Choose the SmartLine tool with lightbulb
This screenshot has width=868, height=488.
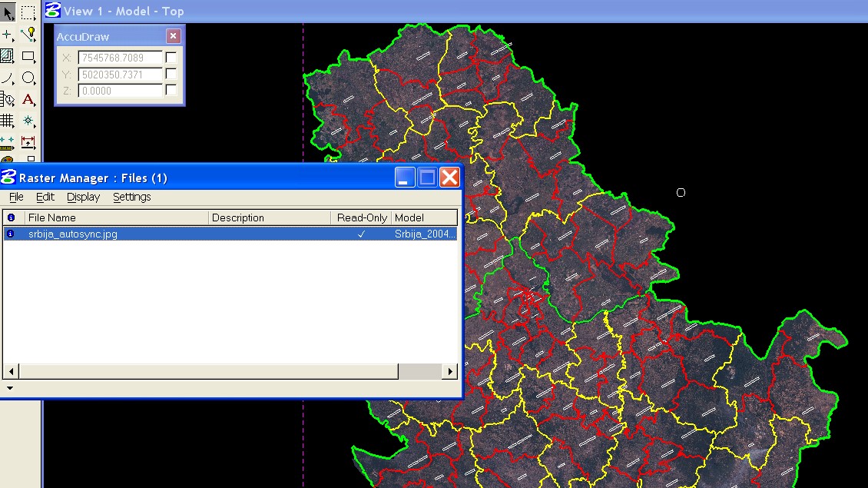click(28, 35)
